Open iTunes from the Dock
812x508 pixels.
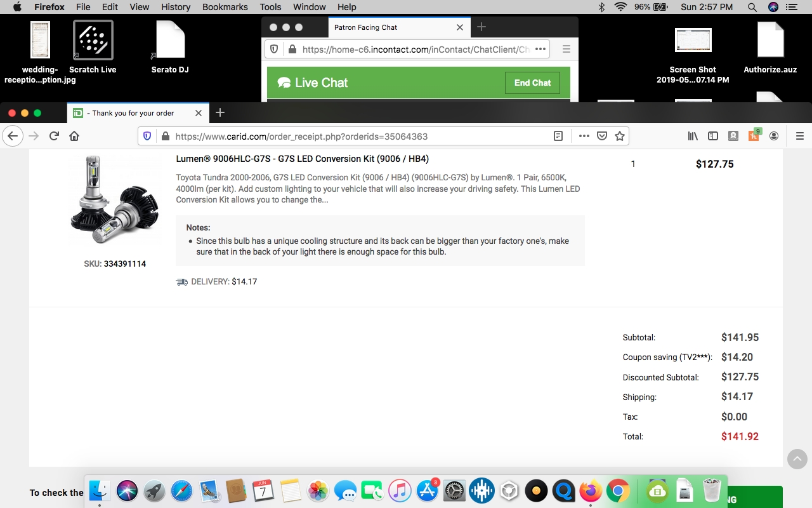click(400, 491)
